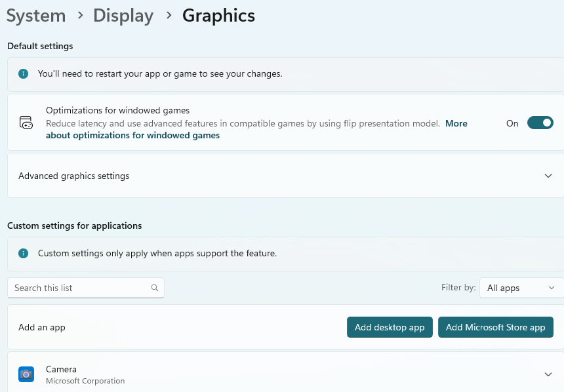This screenshot has height=392, width=564.
Task: Click the On label beside the toggle
Action: coord(512,123)
